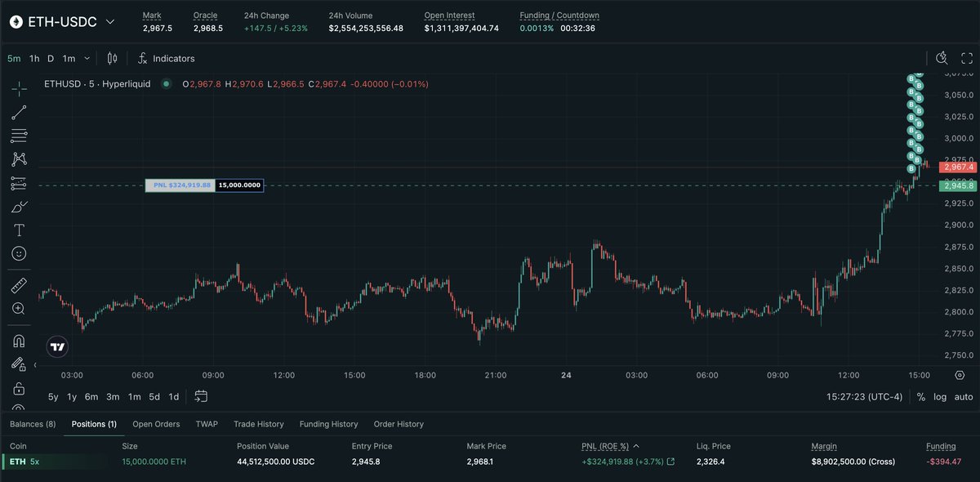Image resolution: width=980 pixels, height=482 pixels.
Task: Select the 5d date range button
Action: [154, 397]
